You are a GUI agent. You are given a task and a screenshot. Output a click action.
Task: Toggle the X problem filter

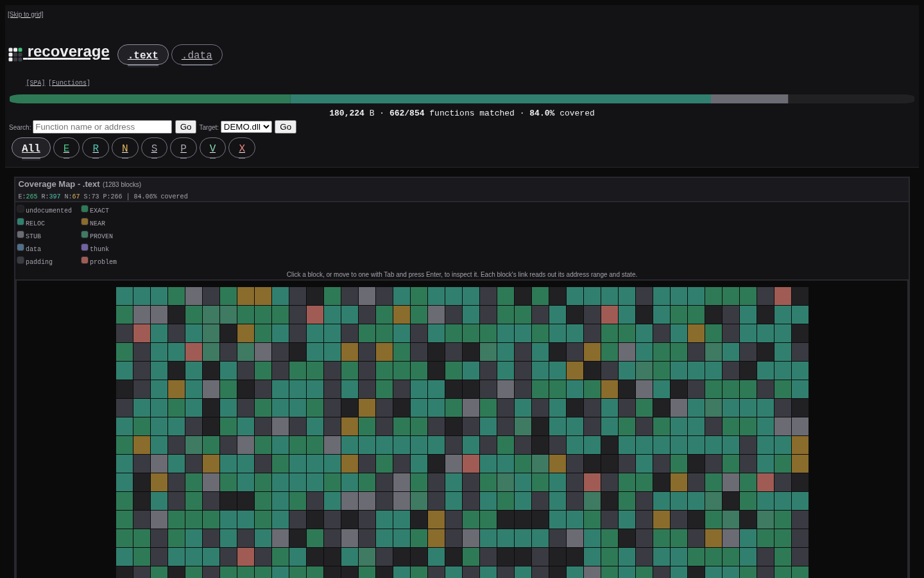point(242,148)
